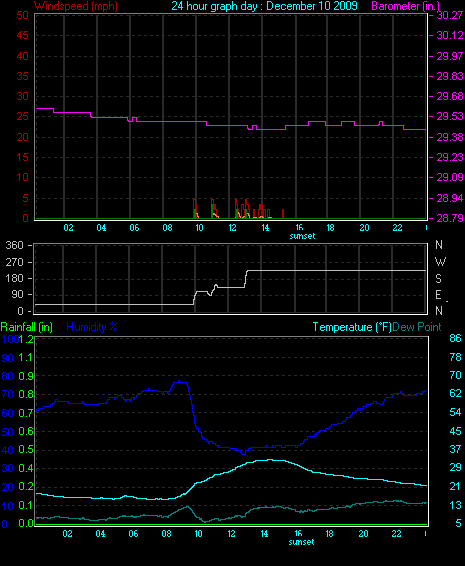Viewport: 465px width, 566px height.
Task: Click the Windspeed (mph) axis label
Action: pos(76,6)
